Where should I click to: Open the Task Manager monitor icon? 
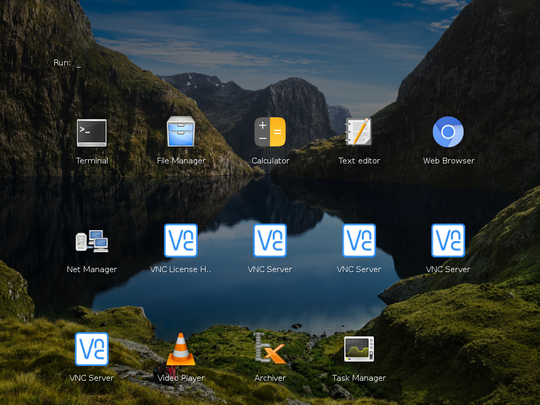click(359, 349)
